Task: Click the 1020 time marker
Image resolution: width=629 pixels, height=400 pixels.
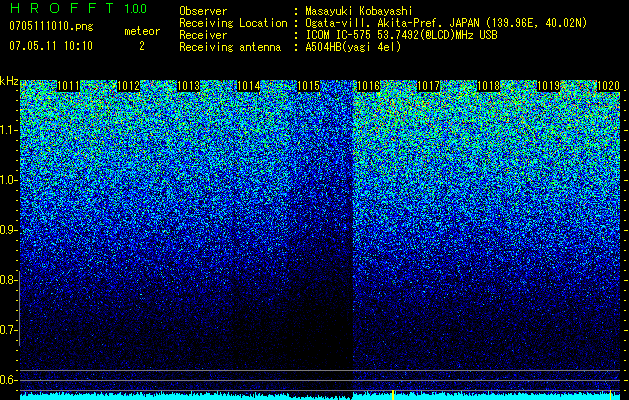Action: point(609,86)
